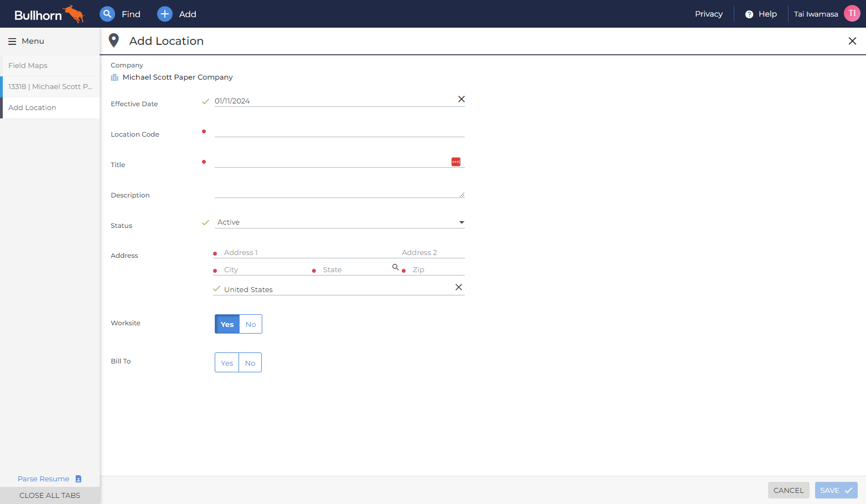Image resolution: width=866 pixels, height=504 pixels.
Task: Click into the Description text area
Action: point(340,192)
